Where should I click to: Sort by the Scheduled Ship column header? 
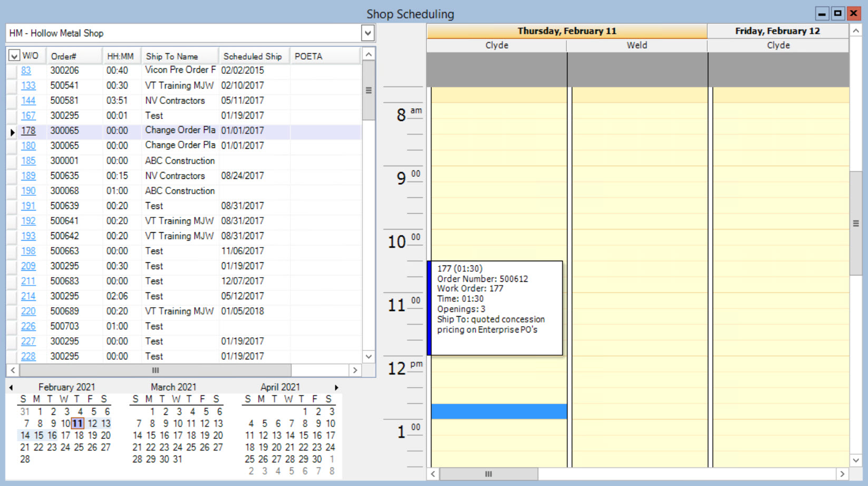coord(254,56)
